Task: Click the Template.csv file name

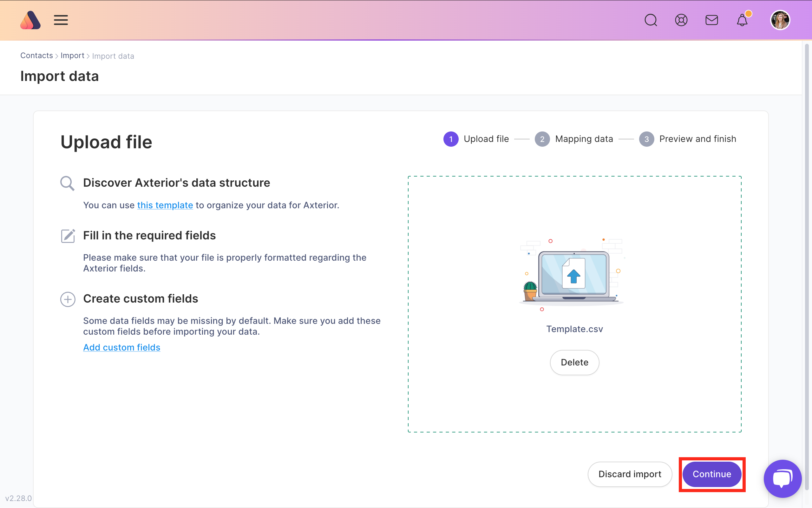Action: point(574,329)
